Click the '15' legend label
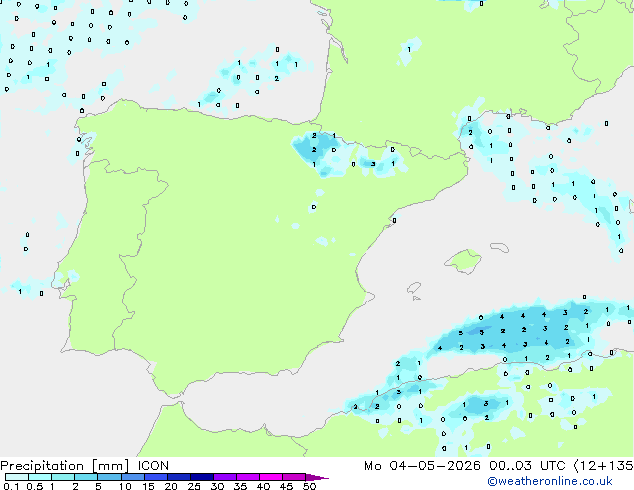The image size is (634, 490). point(148,486)
